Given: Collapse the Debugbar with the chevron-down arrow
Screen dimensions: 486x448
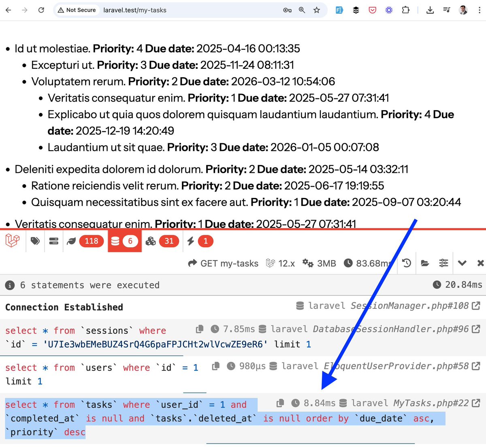Looking at the screenshot, I should click(462, 263).
